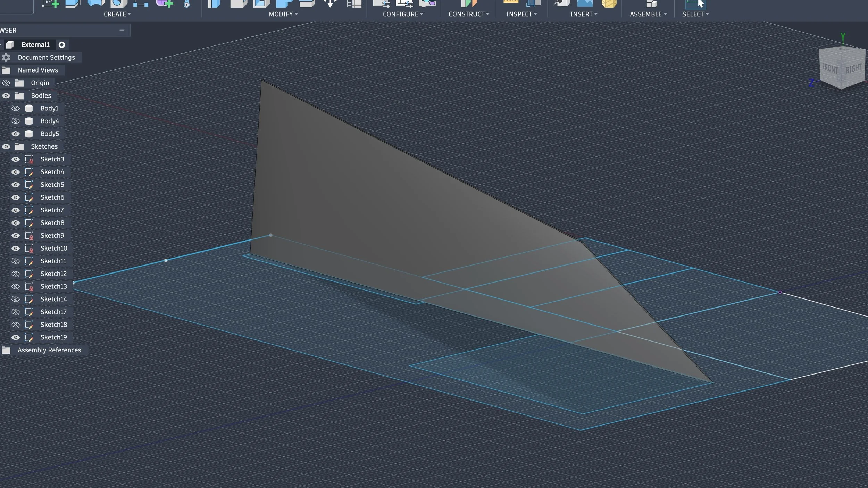868x488 pixels.
Task: Open the CREATE dropdown menu
Action: point(117,14)
